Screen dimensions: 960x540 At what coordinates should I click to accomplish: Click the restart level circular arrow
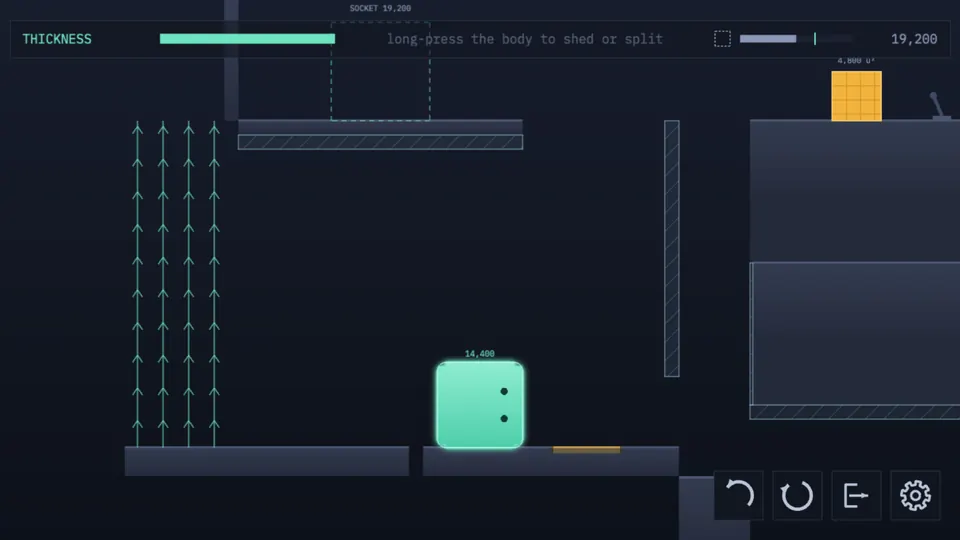[797, 495]
